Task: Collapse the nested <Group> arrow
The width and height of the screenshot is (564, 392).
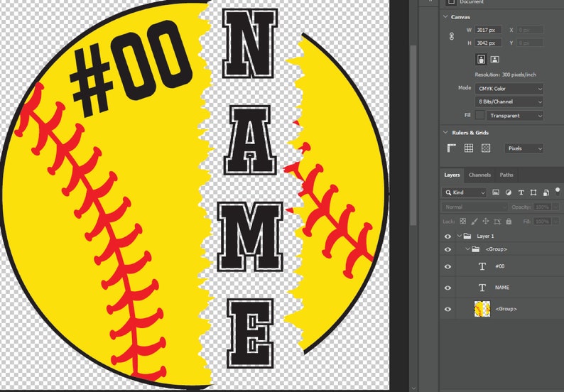Action: pos(467,249)
